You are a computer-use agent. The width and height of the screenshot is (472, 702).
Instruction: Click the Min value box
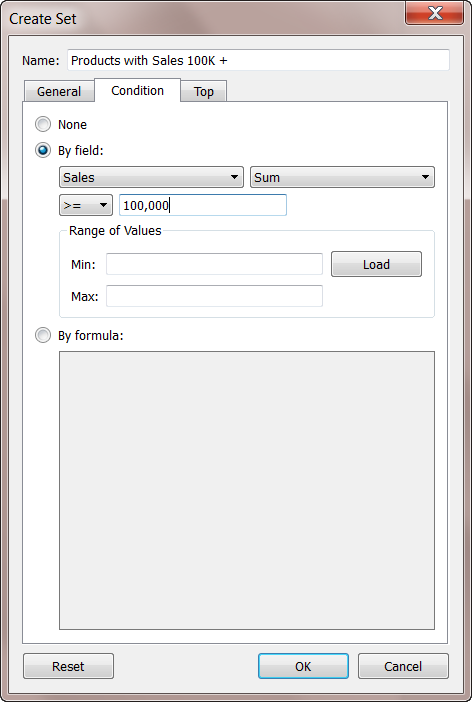pos(214,264)
